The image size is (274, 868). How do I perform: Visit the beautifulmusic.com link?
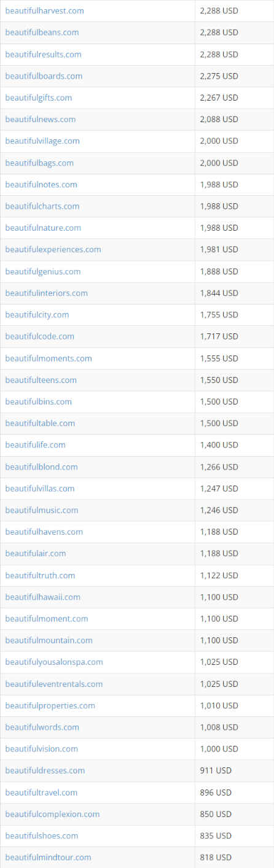[x=42, y=510]
